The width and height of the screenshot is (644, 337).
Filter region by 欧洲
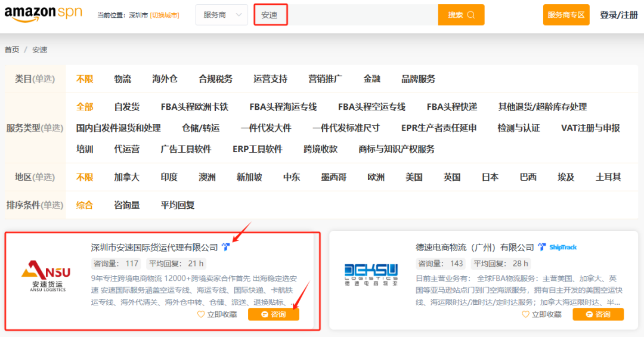tap(376, 177)
